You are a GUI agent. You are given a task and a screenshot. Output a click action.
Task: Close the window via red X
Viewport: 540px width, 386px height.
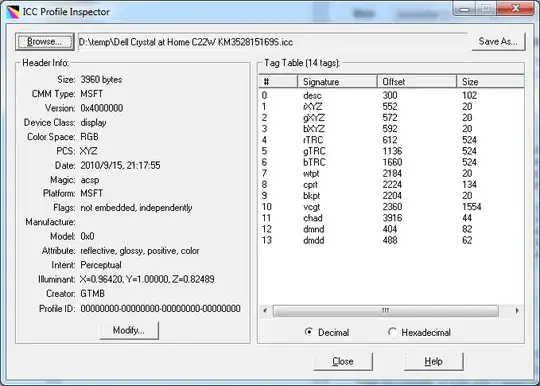pyautogui.click(x=515, y=9)
